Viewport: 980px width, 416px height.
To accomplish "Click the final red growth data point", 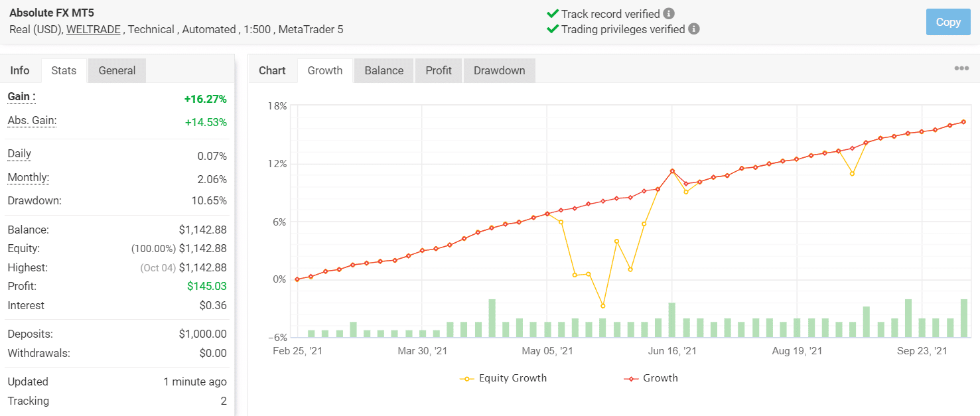I will pyautogui.click(x=963, y=121).
